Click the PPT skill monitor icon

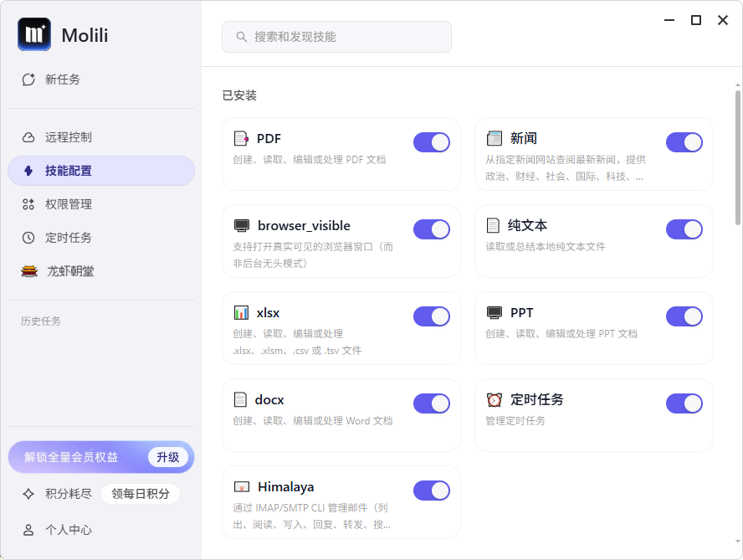(494, 312)
